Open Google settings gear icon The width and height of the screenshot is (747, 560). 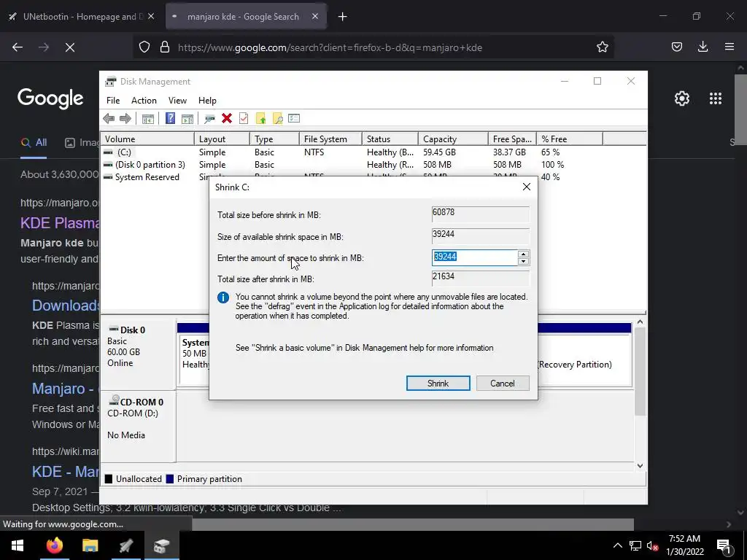pos(682,98)
